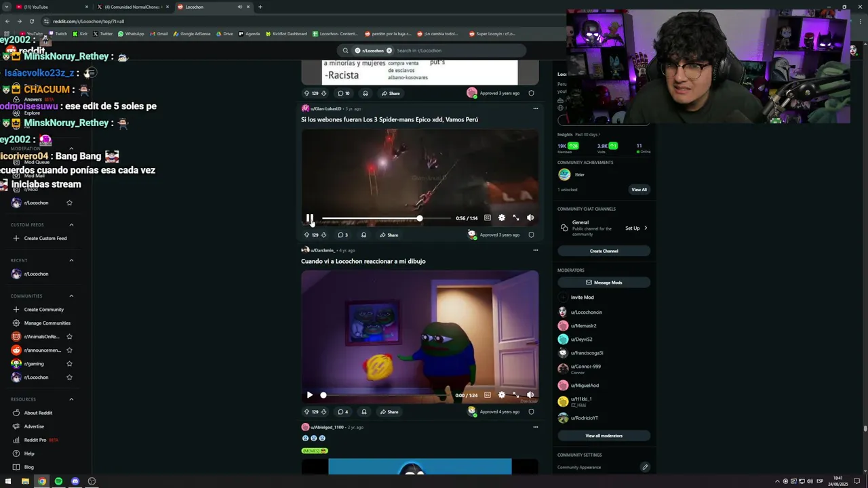The image size is (868, 488).
Task: Open Twitch bookmark in bookmarks bar
Action: tap(58, 34)
